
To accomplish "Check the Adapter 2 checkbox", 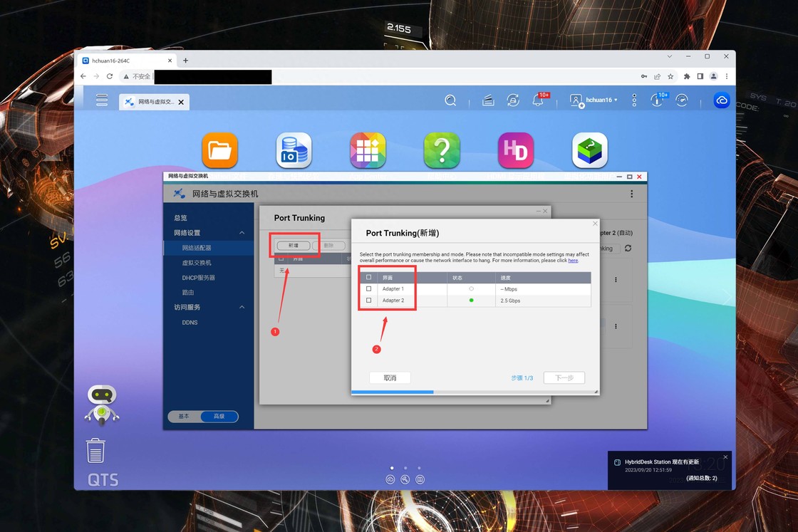I will pos(368,301).
